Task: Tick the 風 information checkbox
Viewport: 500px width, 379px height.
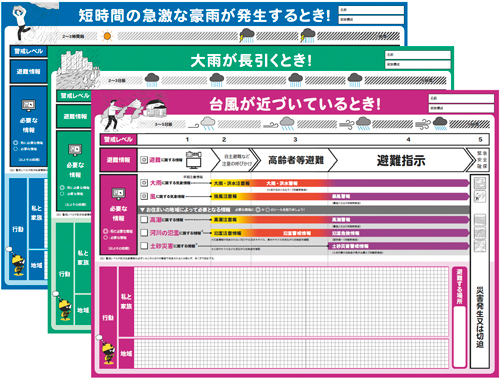Action: 144,196
